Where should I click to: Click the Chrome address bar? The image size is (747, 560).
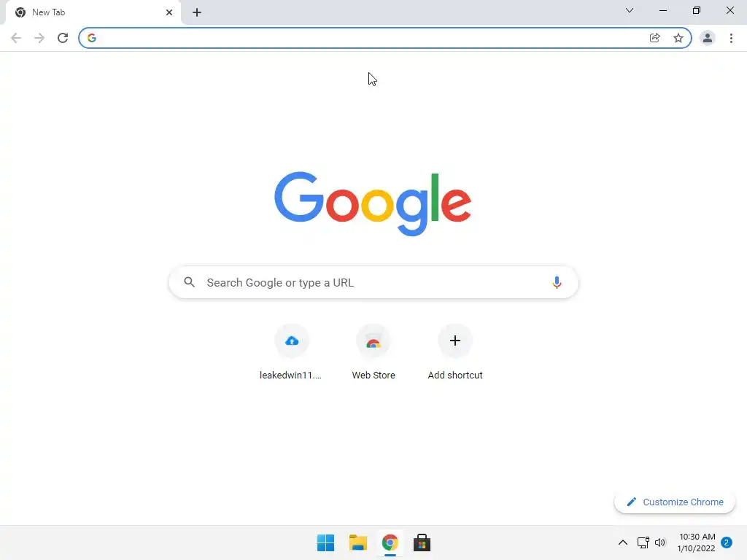click(x=385, y=38)
